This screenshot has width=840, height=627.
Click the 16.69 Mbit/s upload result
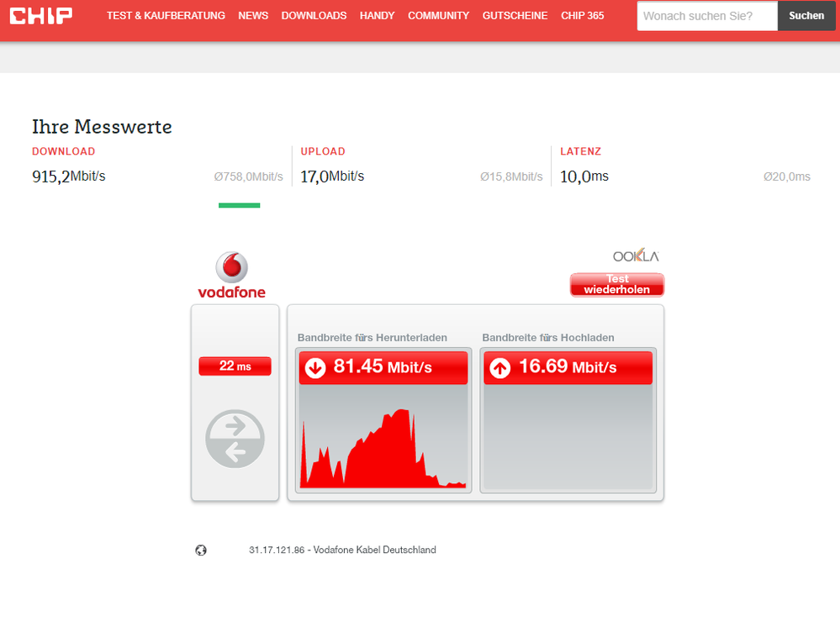pos(568,367)
